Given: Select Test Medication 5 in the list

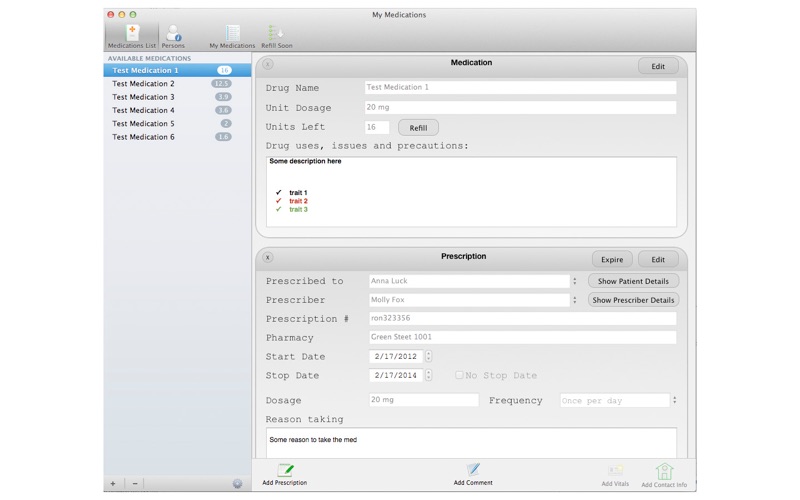Looking at the screenshot, I should [x=144, y=124].
